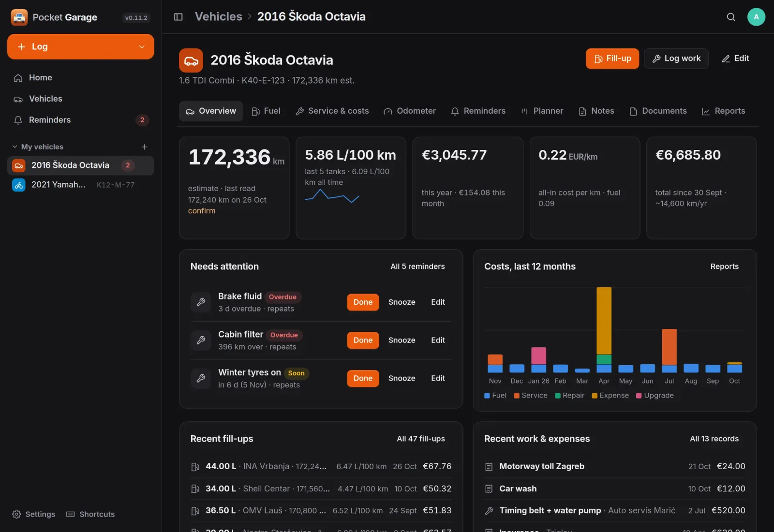Go to Home in sidebar
774x532 pixels.
[81, 78]
